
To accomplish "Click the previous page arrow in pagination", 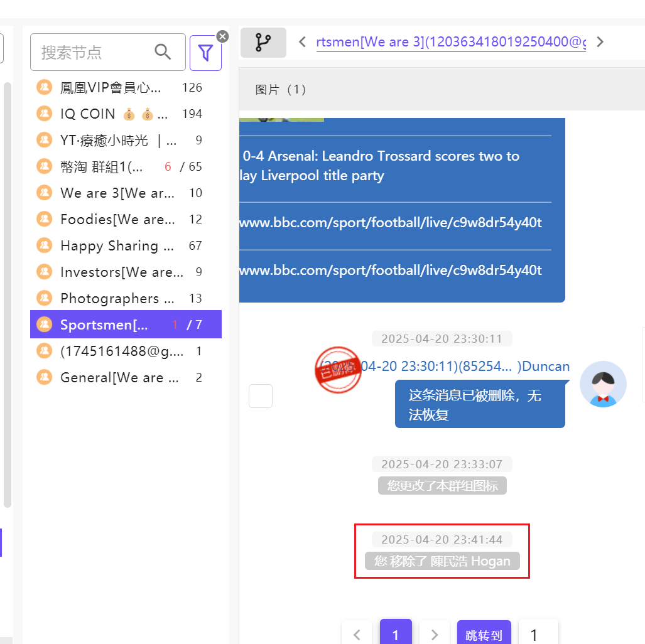I will (357, 635).
